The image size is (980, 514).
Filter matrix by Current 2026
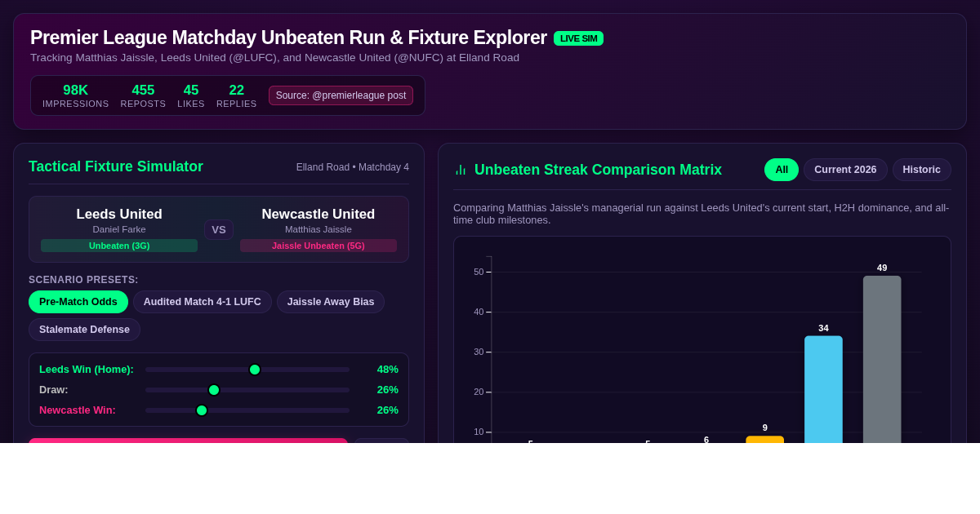[845, 170]
